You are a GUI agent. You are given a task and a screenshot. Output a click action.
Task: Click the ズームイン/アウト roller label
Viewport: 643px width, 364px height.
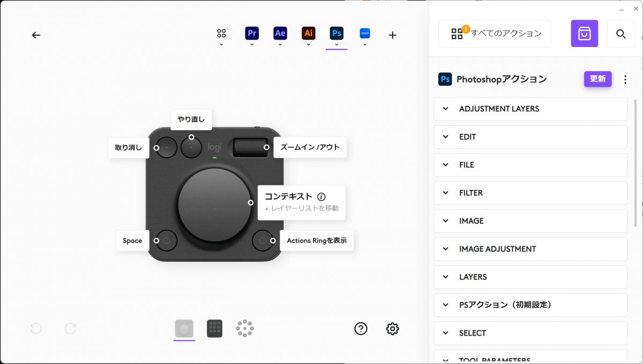[x=310, y=147]
